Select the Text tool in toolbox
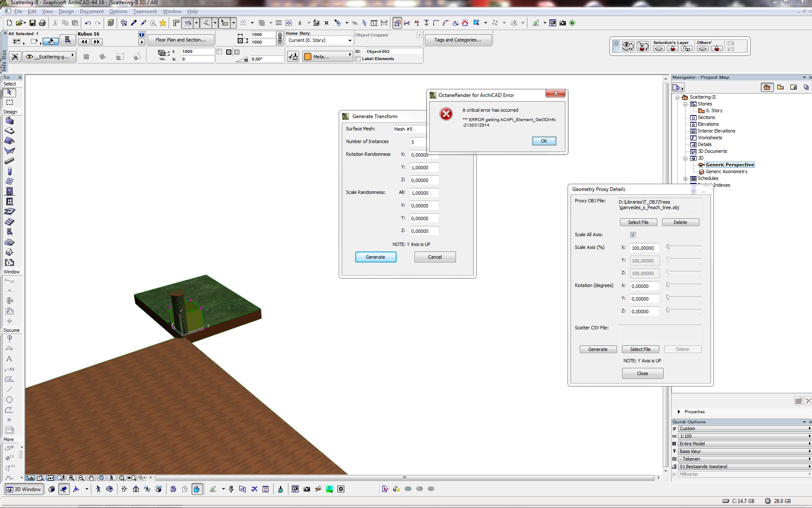Image resolution: width=812 pixels, height=508 pixels. [x=9, y=359]
